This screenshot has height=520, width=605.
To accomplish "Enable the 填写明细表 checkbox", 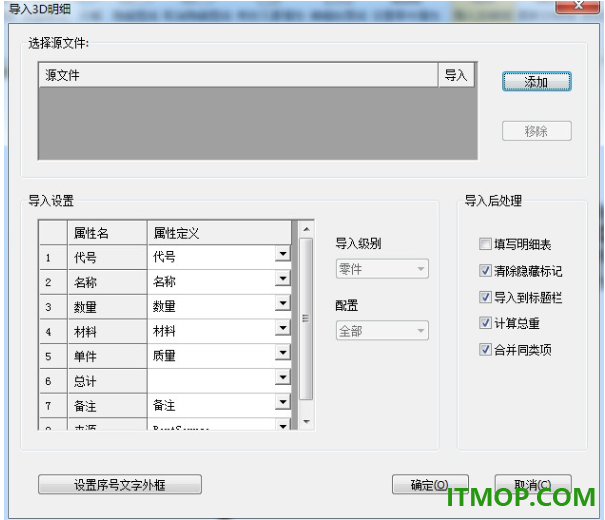I will 485,244.
